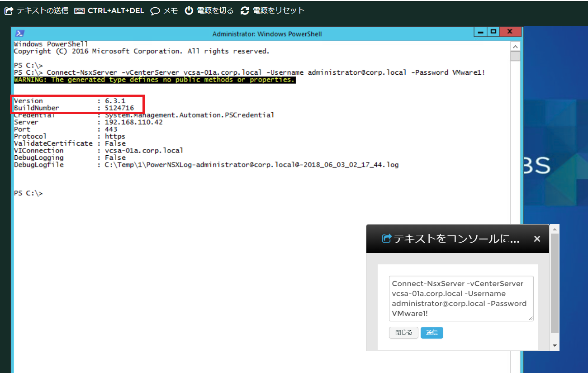Select 電源を切る to power off
Screen dimensions: 588x373
point(215,10)
